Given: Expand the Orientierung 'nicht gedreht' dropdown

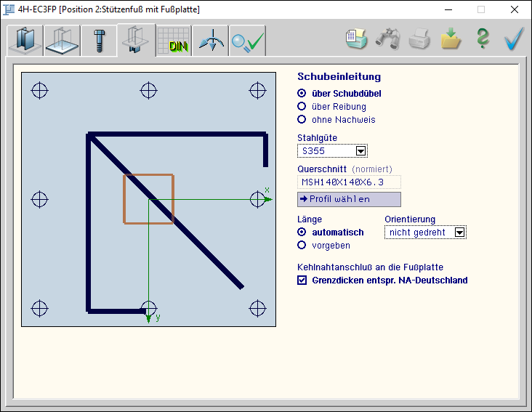Looking at the screenshot, I should tap(459, 233).
